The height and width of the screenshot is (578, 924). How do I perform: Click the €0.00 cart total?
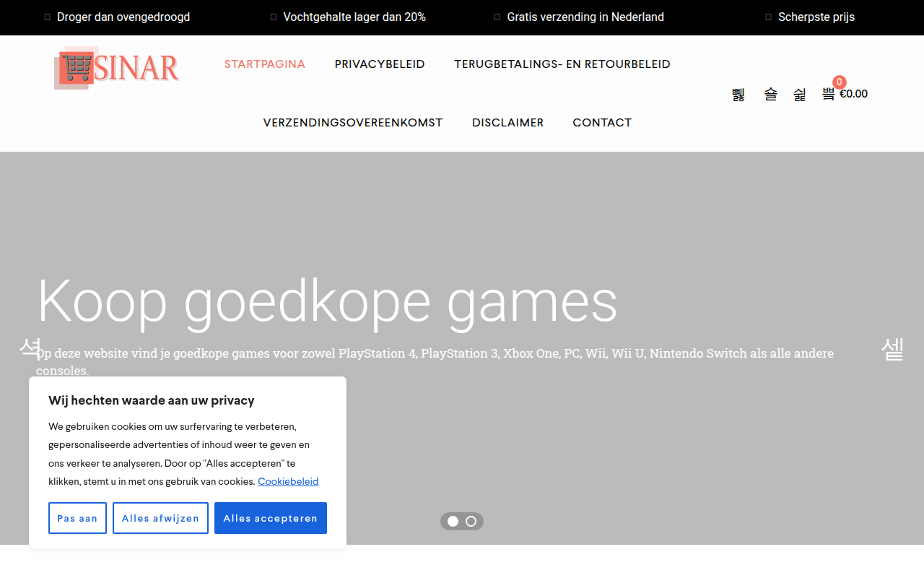point(853,94)
